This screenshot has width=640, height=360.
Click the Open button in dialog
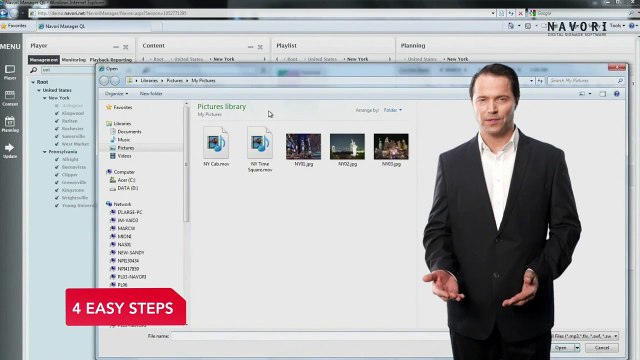click(561, 348)
